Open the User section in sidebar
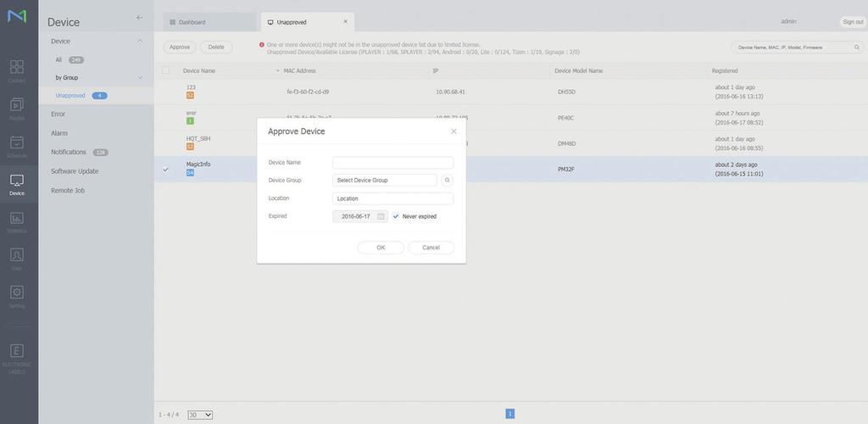The height and width of the screenshot is (424, 868). point(17,259)
